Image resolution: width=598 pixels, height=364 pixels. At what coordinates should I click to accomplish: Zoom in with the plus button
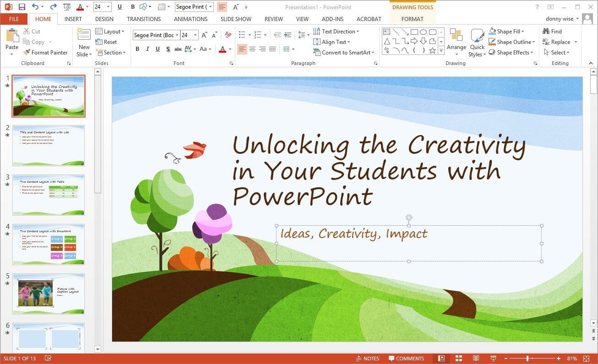pos(559,359)
